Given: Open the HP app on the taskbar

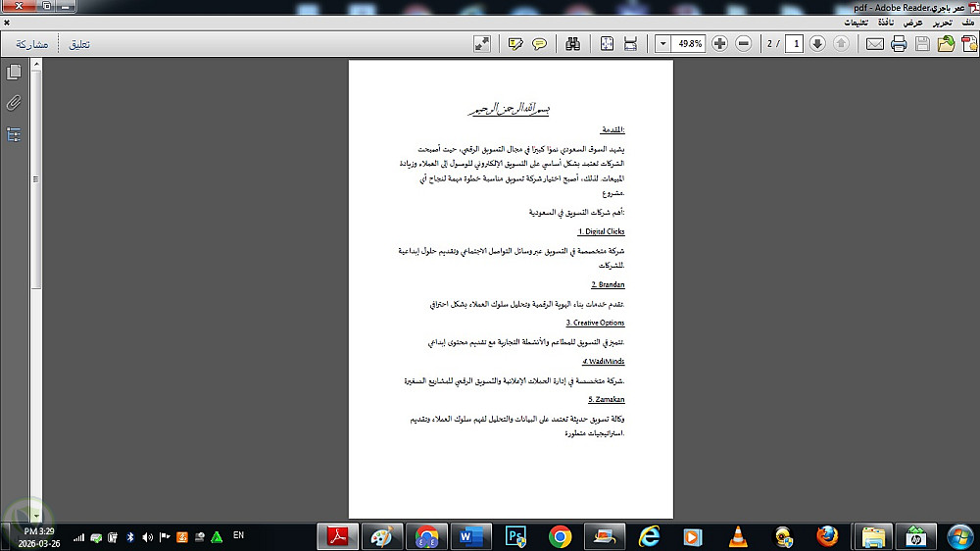Looking at the screenshot, I should click(x=915, y=536).
